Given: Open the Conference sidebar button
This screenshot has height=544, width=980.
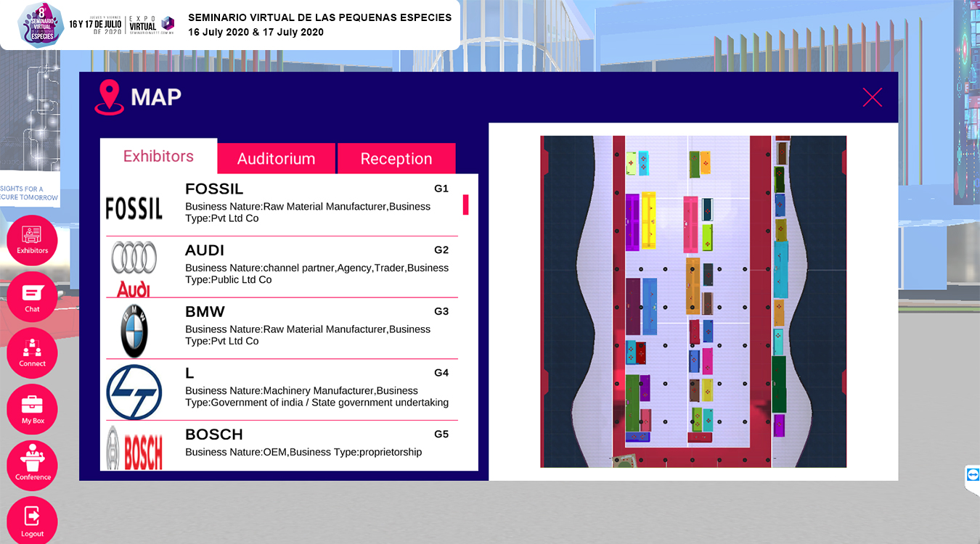Looking at the screenshot, I should pos(32,466).
